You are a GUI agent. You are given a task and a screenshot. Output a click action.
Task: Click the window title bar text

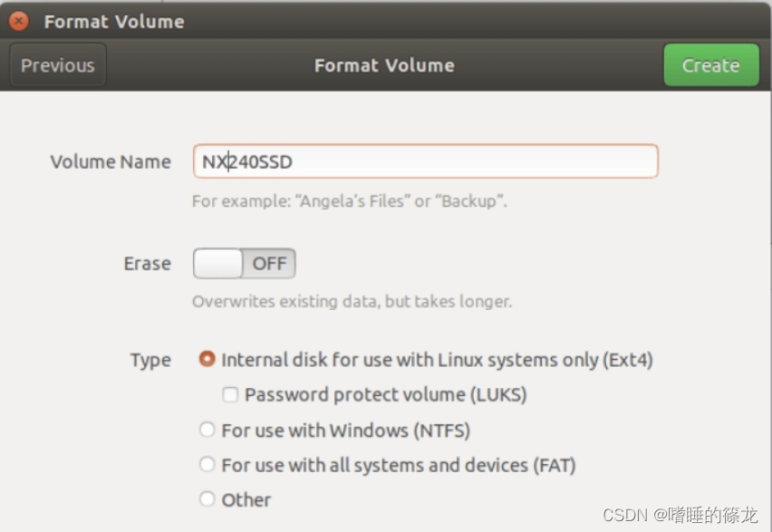[114, 21]
